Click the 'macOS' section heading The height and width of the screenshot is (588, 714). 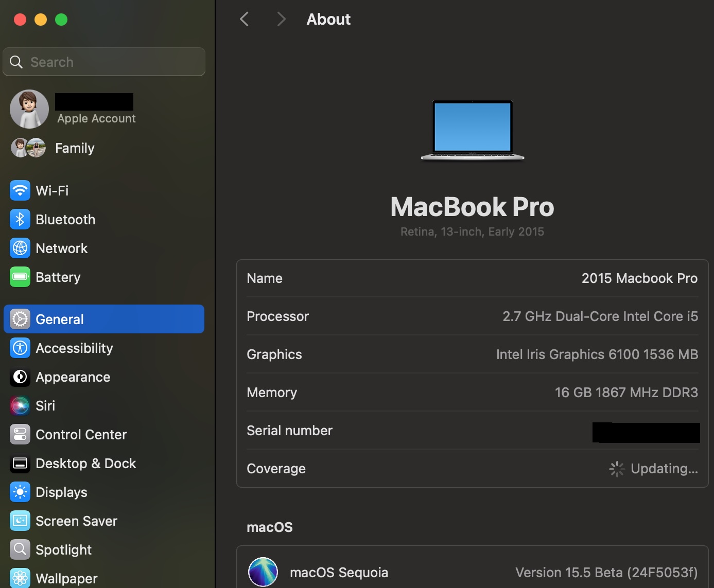[x=270, y=527]
